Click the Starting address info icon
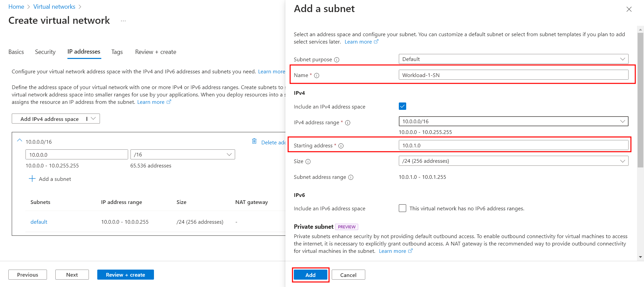Image resolution: width=644 pixels, height=287 pixels. [x=341, y=146]
